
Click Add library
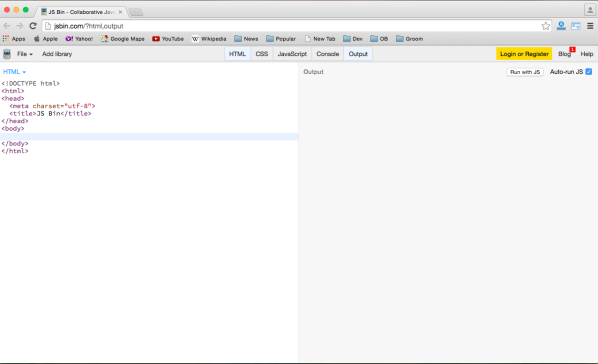(x=57, y=54)
